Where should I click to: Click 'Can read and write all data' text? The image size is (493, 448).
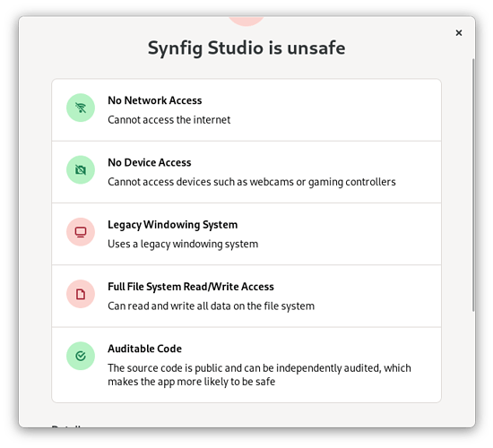(211, 306)
